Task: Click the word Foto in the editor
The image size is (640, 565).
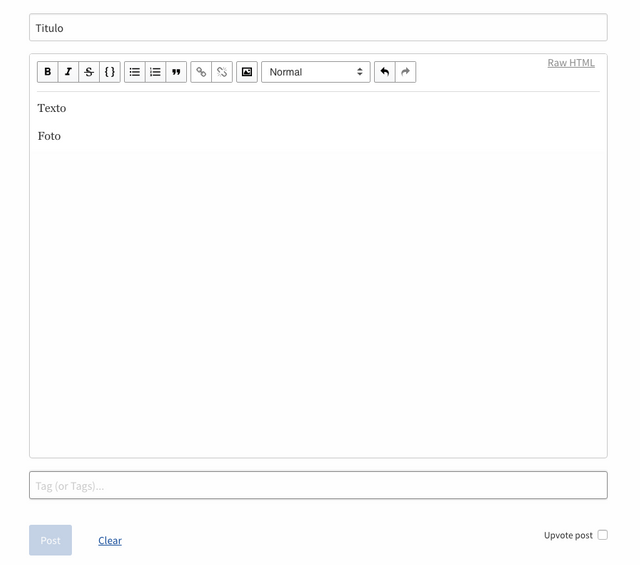Action: [x=49, y=136]
